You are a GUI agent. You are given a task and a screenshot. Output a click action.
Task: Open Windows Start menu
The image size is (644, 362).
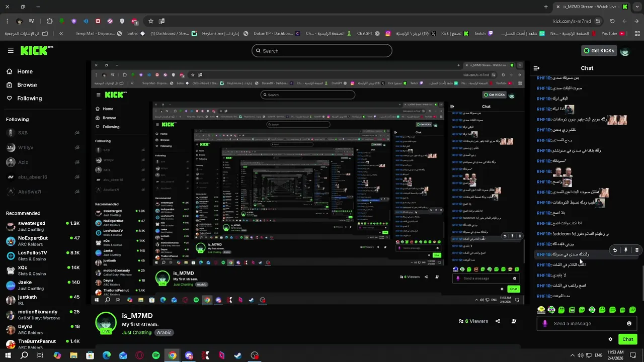[8, 355]
